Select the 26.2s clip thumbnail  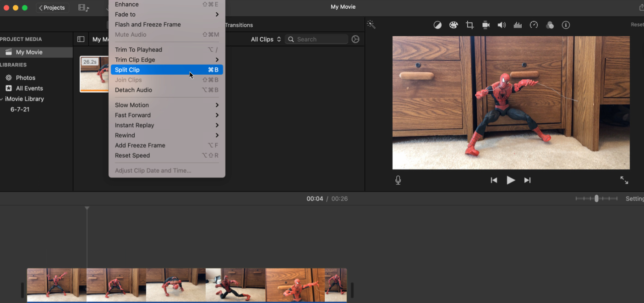94,74
